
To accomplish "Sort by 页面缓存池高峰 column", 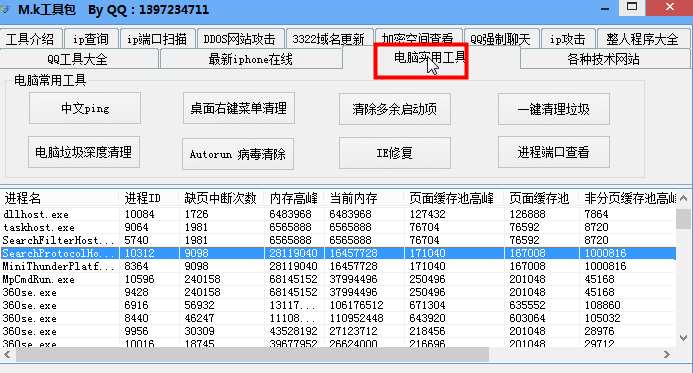I will 454,198.
